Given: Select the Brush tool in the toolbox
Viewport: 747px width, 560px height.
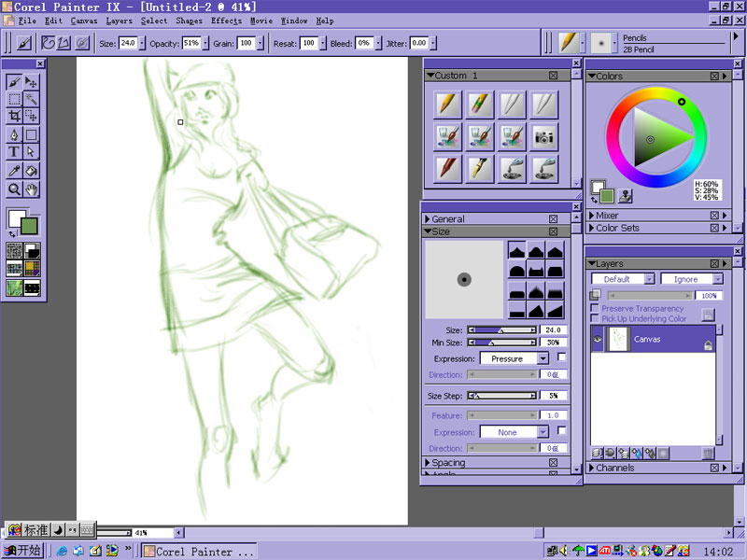Looking at the screenshot, I should pyautogui.click(x=14, y=82).
